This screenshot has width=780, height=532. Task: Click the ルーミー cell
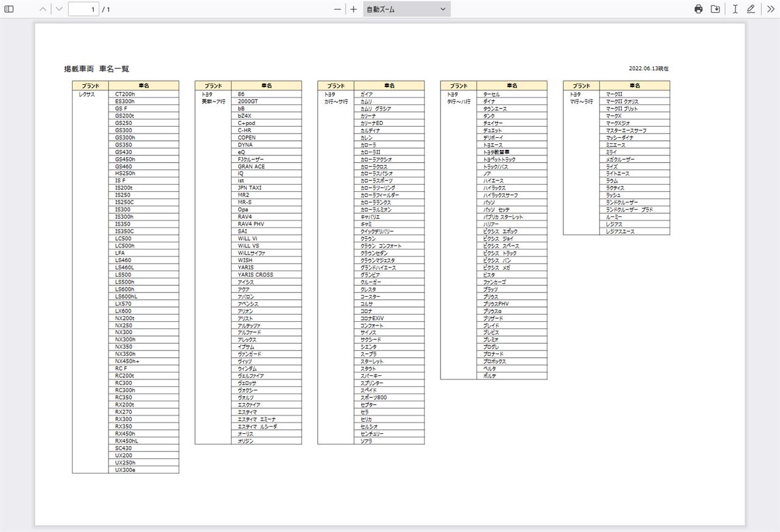(634, 217)
